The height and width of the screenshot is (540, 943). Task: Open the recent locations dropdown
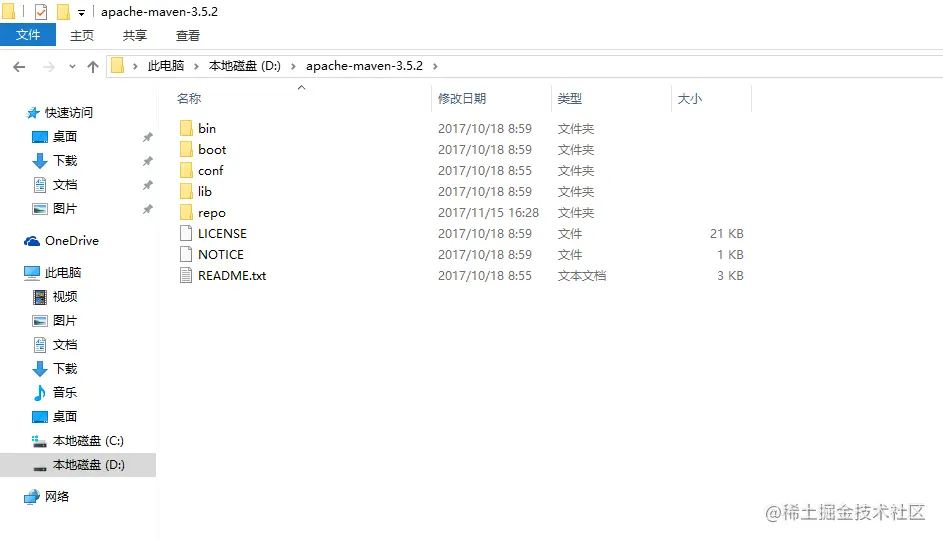coord(72,66)
